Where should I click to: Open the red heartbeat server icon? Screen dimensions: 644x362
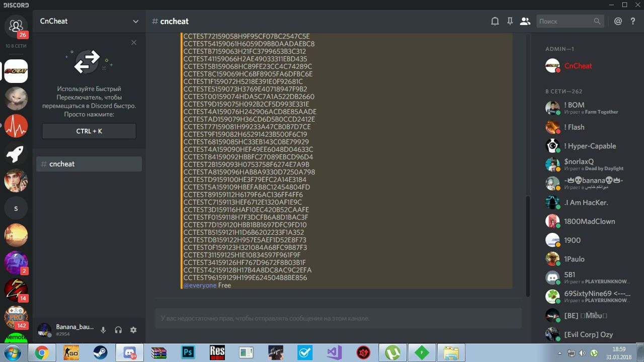point(16,126)
